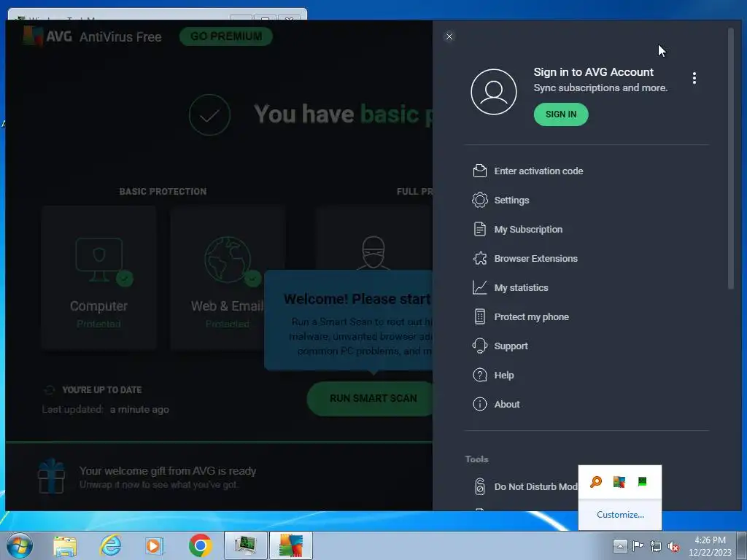Click the Action Center flag icon
Viewport: 747px width, 560px height.
(x=638, y=545)
